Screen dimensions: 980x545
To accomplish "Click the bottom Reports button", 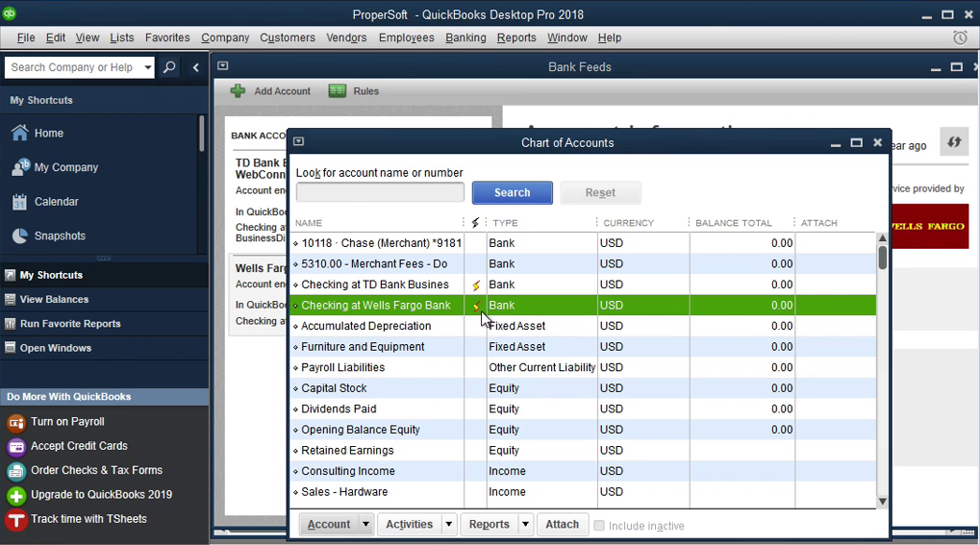I will [x=490, y=525].
